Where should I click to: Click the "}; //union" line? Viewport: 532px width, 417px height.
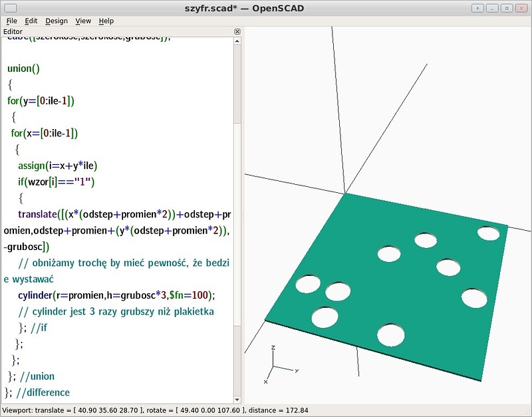coord(31,376)
